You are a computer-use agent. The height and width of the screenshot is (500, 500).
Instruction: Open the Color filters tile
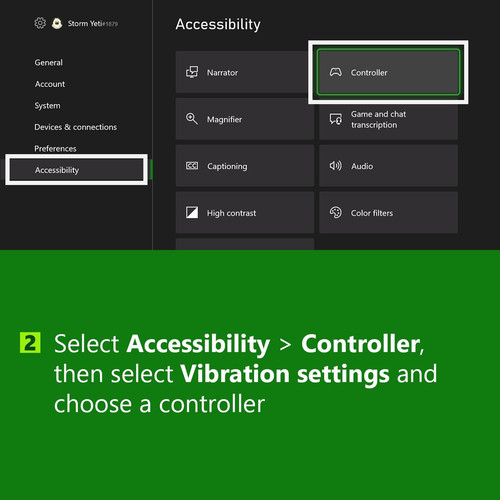(388, 213)
